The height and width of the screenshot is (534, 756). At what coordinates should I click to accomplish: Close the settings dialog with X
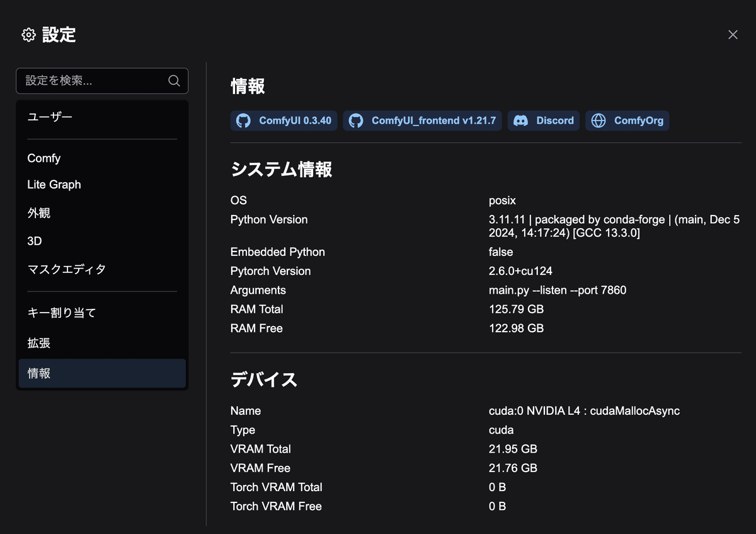pos(733,35)
